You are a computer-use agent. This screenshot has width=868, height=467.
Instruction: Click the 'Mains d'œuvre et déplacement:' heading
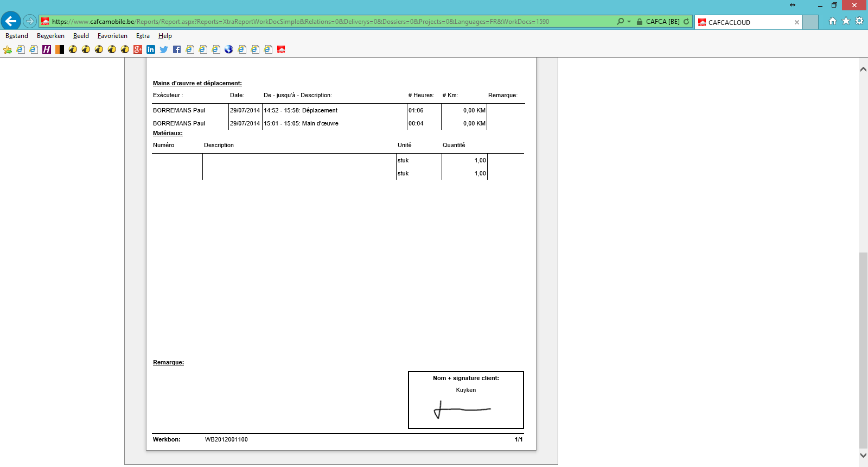point(197,83)
